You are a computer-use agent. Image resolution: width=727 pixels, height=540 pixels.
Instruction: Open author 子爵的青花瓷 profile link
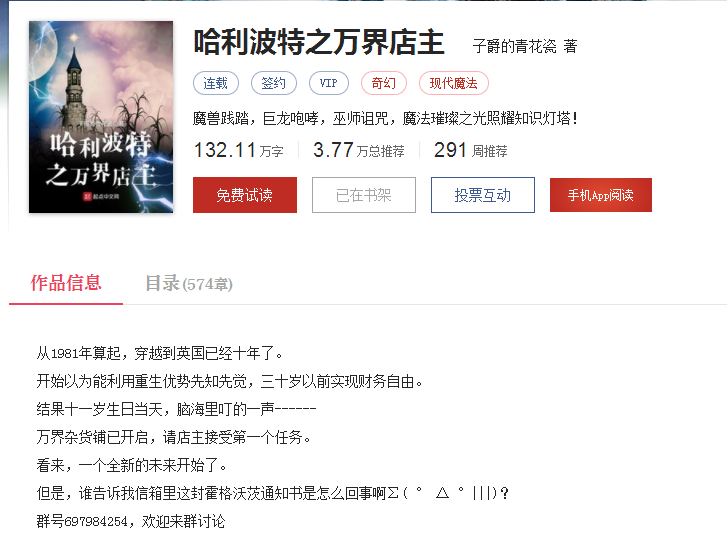click(x=514, y=46)
